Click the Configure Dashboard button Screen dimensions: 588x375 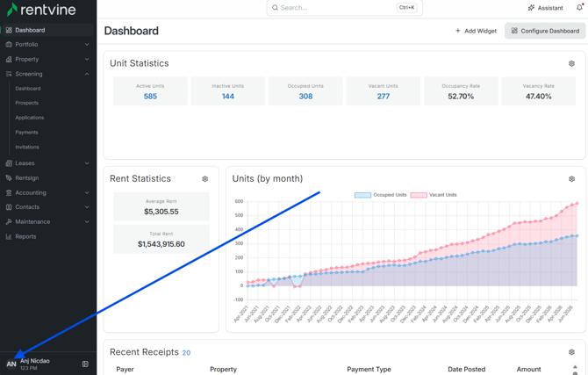(x=545, y=31)
